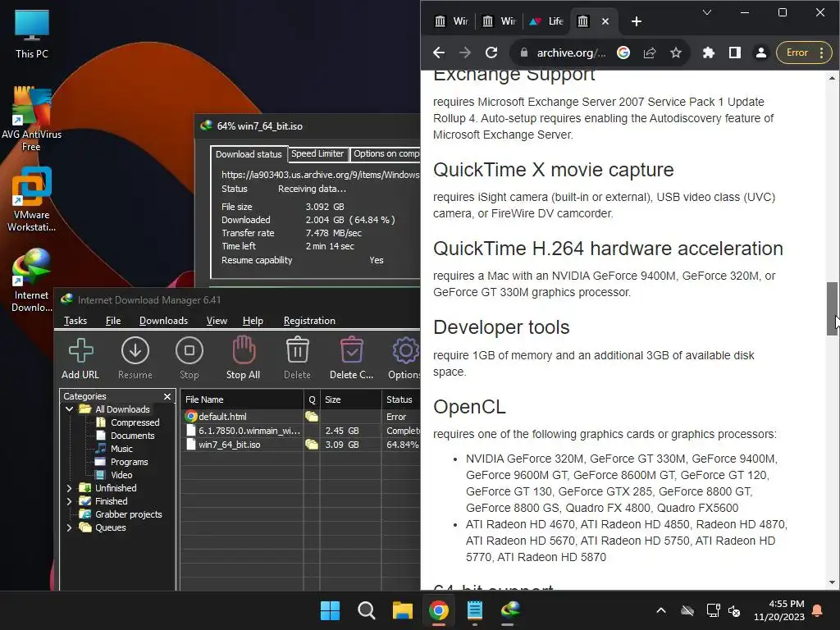Screen dimensions: 840x630
Task: Click the Stop All hand icon
Action: pos(244,350)
